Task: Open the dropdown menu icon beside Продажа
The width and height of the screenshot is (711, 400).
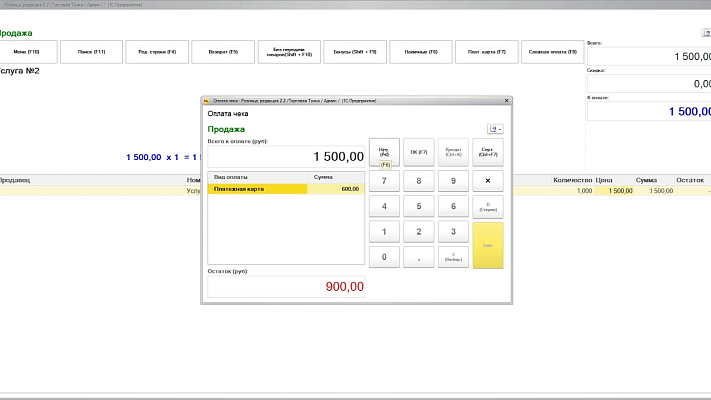Action: tap(495, 129)
